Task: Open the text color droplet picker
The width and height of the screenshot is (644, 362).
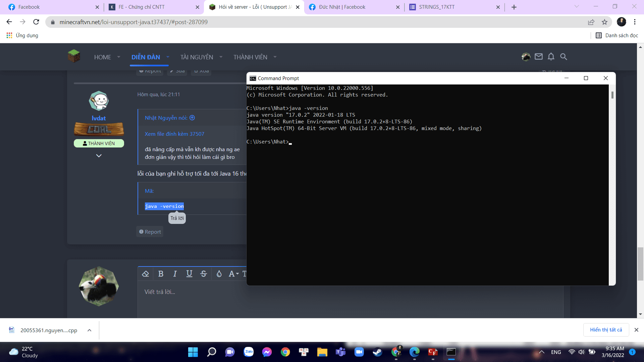Action: tap(219, 274)
